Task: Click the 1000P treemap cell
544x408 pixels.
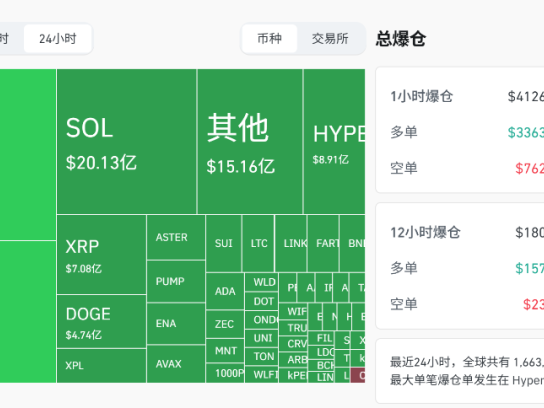Action: 225,373
